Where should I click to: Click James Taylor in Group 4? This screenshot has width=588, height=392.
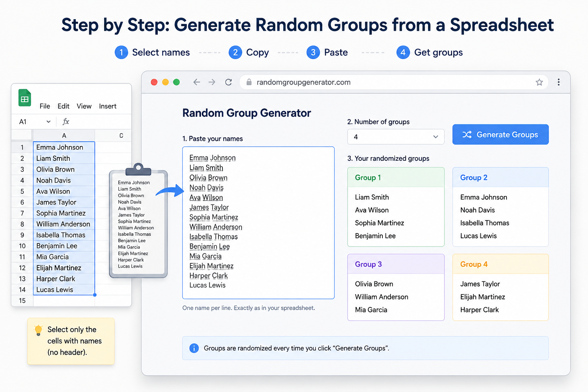480,284
